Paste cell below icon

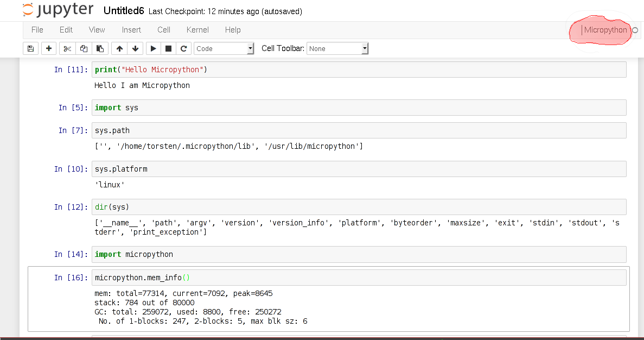click(100, 48)
